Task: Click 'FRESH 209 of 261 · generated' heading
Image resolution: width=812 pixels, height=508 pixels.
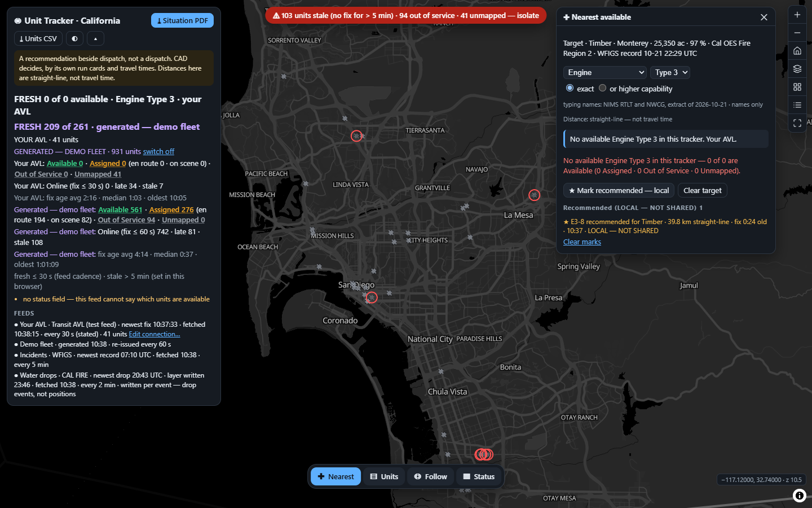Action: pos(107,126)
